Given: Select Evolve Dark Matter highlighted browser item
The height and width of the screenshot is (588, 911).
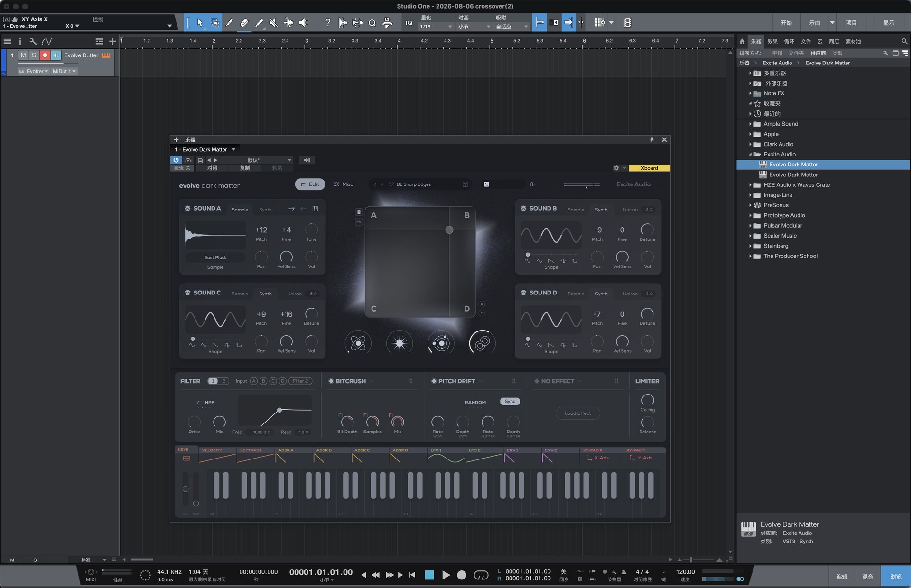Looking at the screenshot, I should [823, 165].
